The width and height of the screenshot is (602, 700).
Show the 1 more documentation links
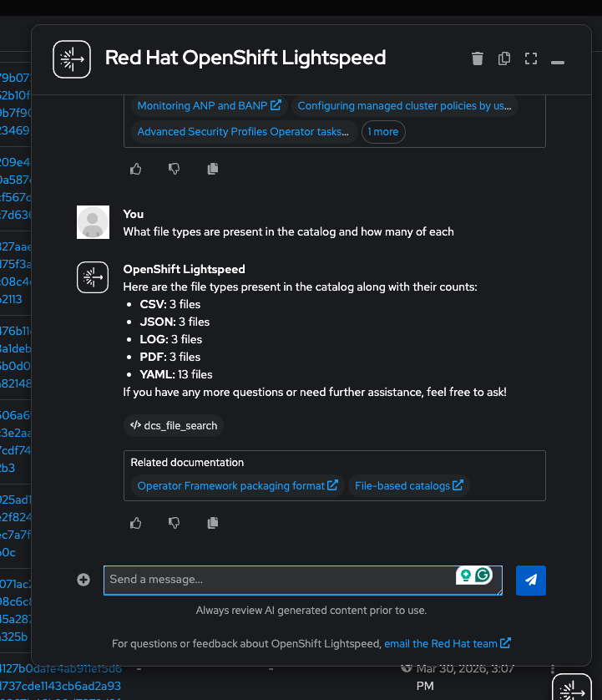[383, 132]
